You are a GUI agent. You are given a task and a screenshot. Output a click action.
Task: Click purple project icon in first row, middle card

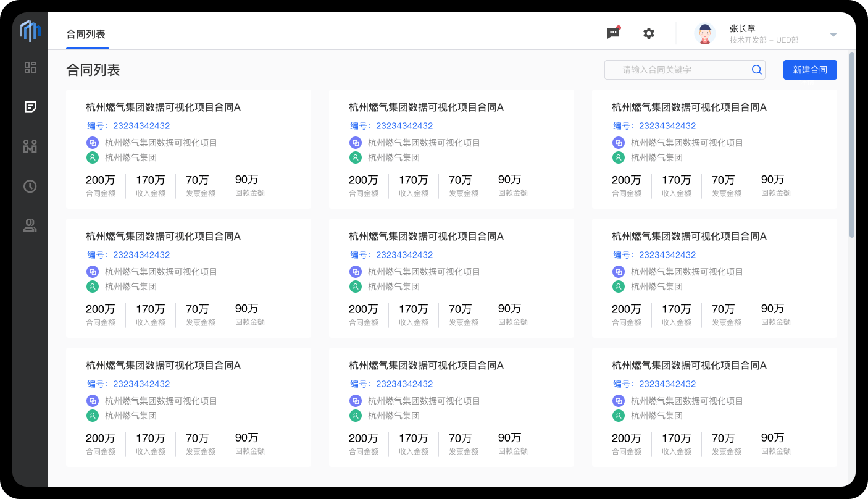pyautogui.click(x=356, y=143)
